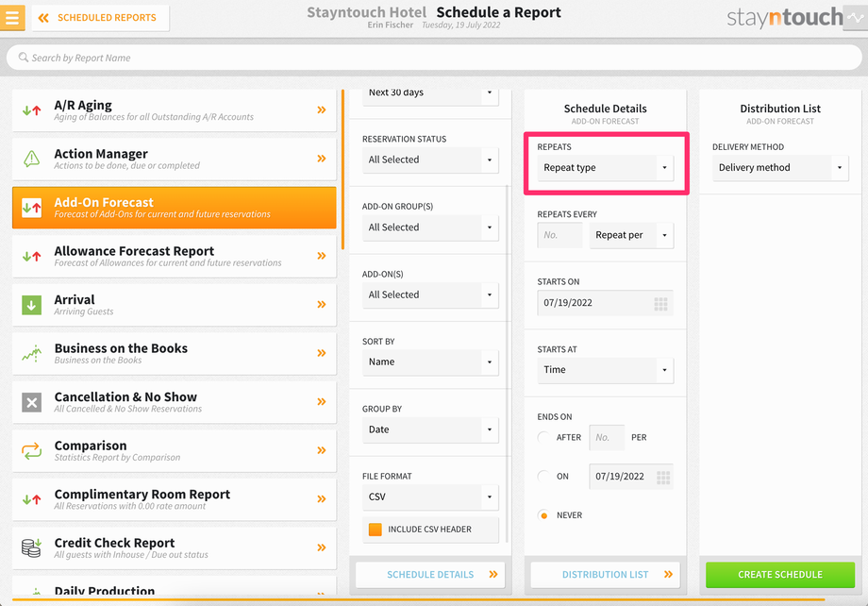
Task: Open the Add-On(s) dropdown
Action: 430,295
